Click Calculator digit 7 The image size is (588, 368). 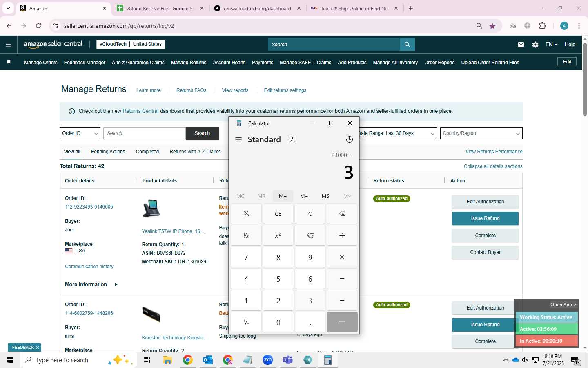(246, 257)
